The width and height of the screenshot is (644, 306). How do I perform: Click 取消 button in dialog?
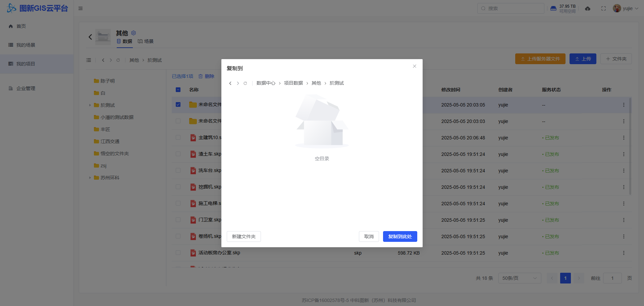(369, 236)
